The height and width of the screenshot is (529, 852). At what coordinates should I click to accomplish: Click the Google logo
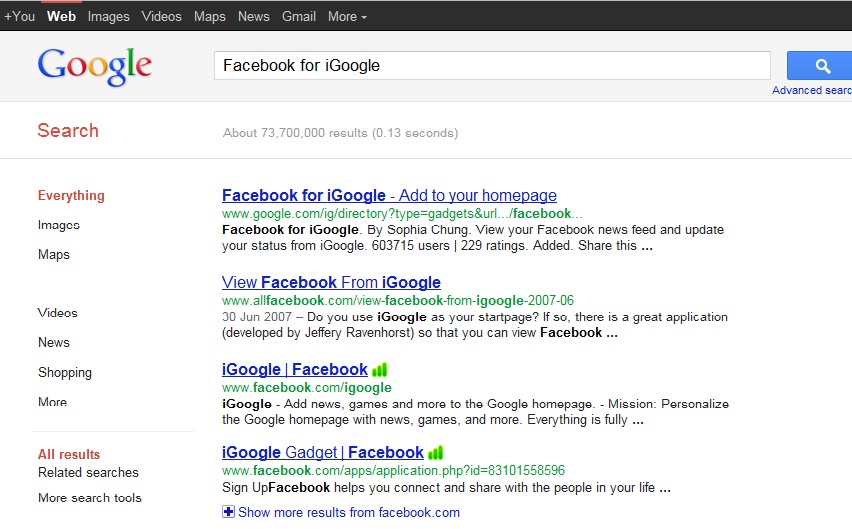pos(95,66)
